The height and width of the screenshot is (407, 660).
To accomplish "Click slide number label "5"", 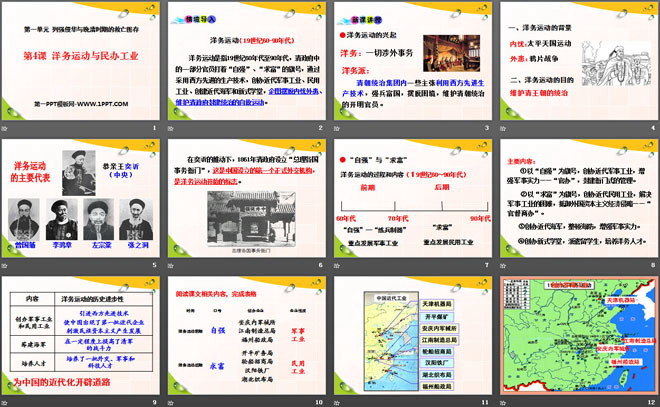I will 154,265.
